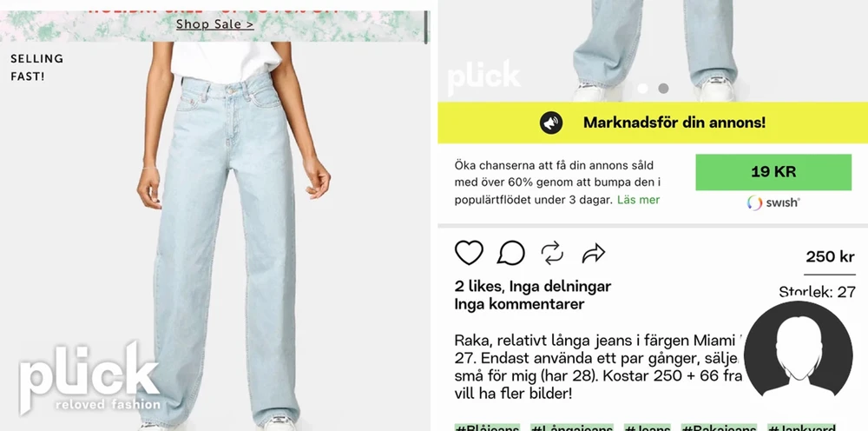Select the second carousel dot

coord(663,88)
